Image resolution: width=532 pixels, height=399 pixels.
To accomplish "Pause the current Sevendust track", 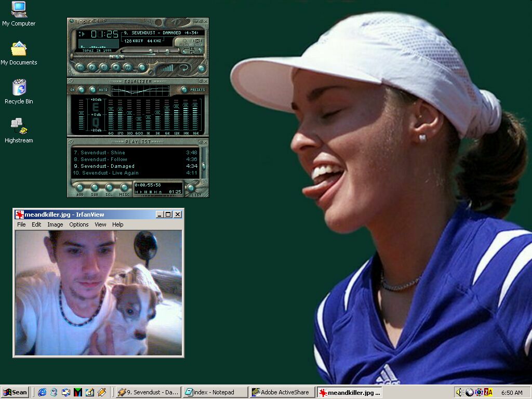I will tap(104, 67).
